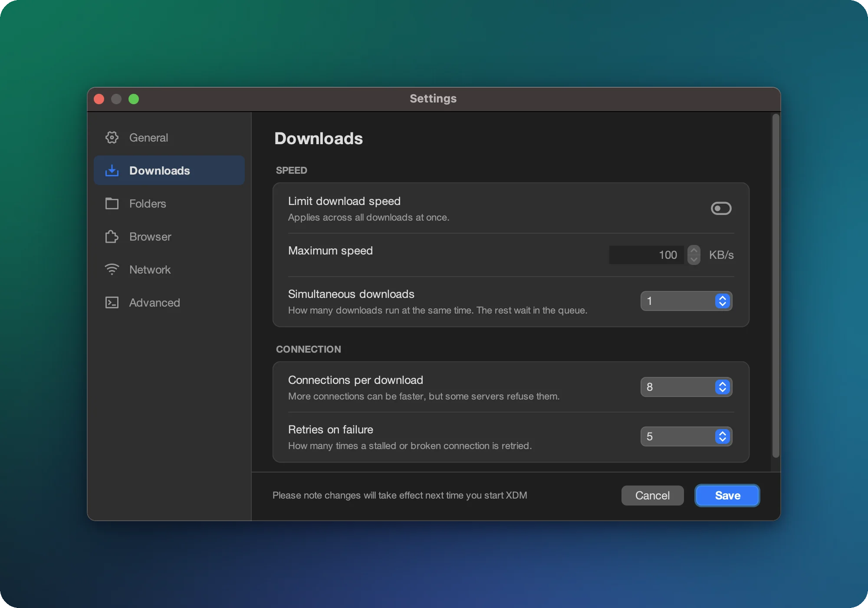
Task: Increase maximum speed with stepper up arrow
Action: point(694,250)
